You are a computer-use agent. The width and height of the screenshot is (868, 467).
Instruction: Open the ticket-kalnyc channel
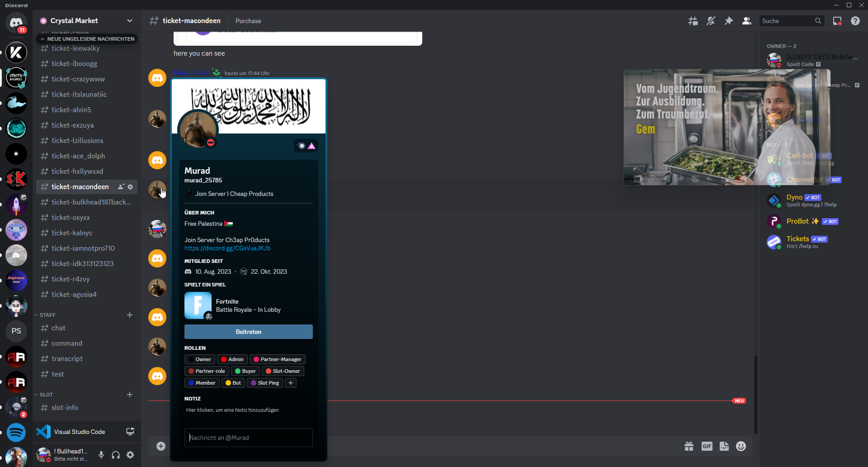click(72, 233)
